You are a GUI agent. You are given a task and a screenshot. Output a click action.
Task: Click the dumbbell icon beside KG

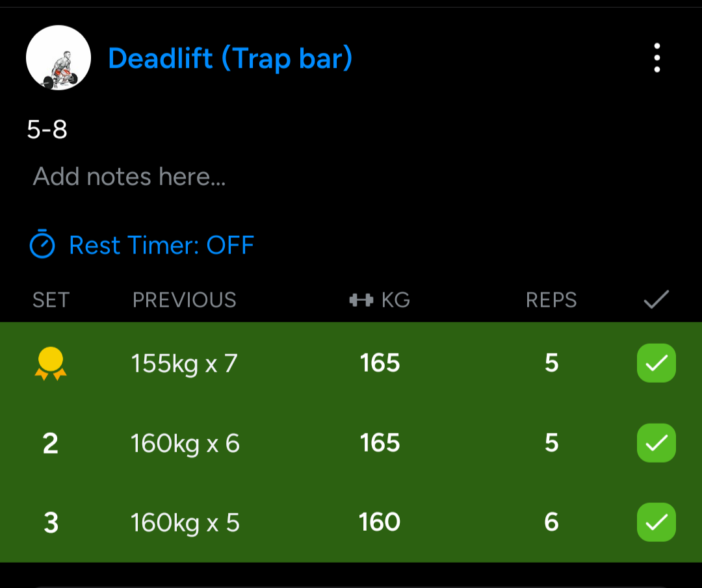pyautogui.click(x=361, y=300)
